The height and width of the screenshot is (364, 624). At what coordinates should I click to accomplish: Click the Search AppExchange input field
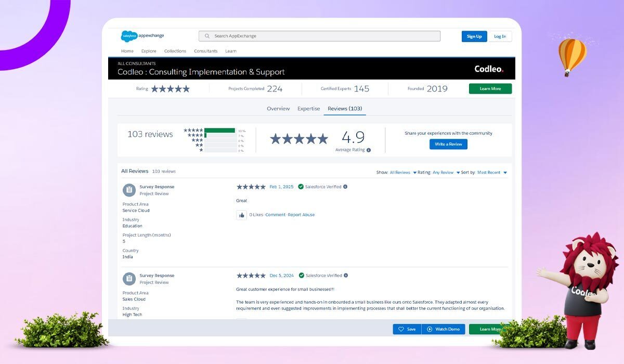(x=319, y=36)
